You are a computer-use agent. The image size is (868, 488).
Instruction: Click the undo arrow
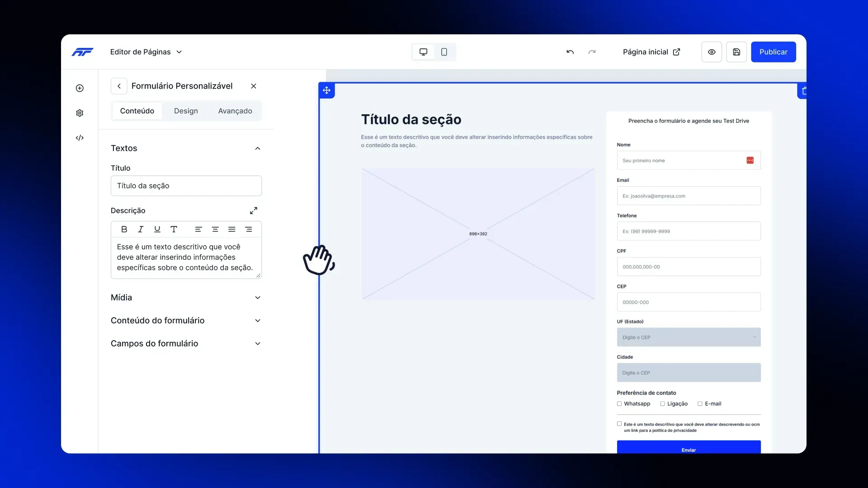click(570, 52)
